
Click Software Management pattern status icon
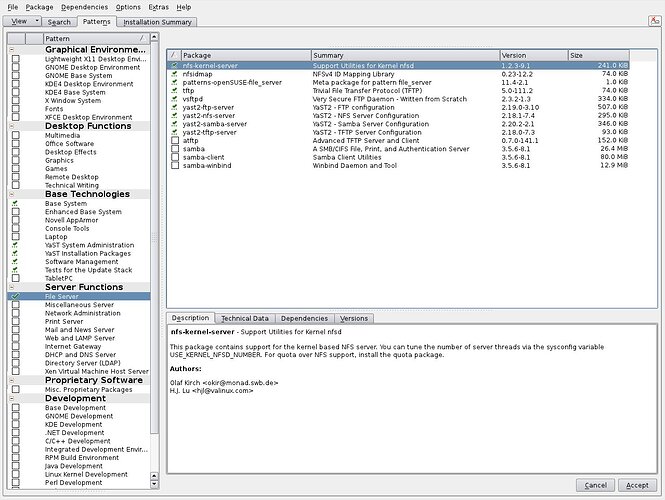pyautogui.click(x=15, y=262)
